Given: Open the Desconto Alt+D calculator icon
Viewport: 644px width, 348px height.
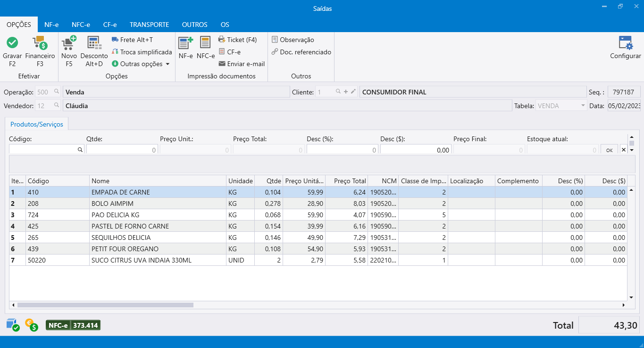Looking at the screenshot, I should point(94,43).
